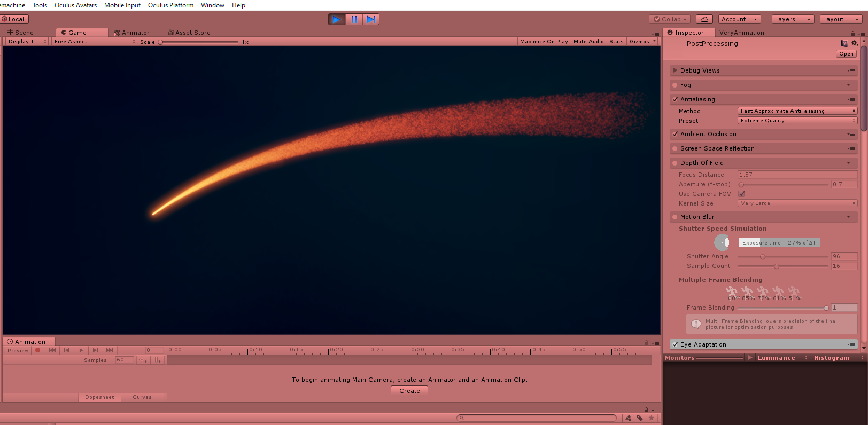Go to first keyframe in Animation panel

52,350
